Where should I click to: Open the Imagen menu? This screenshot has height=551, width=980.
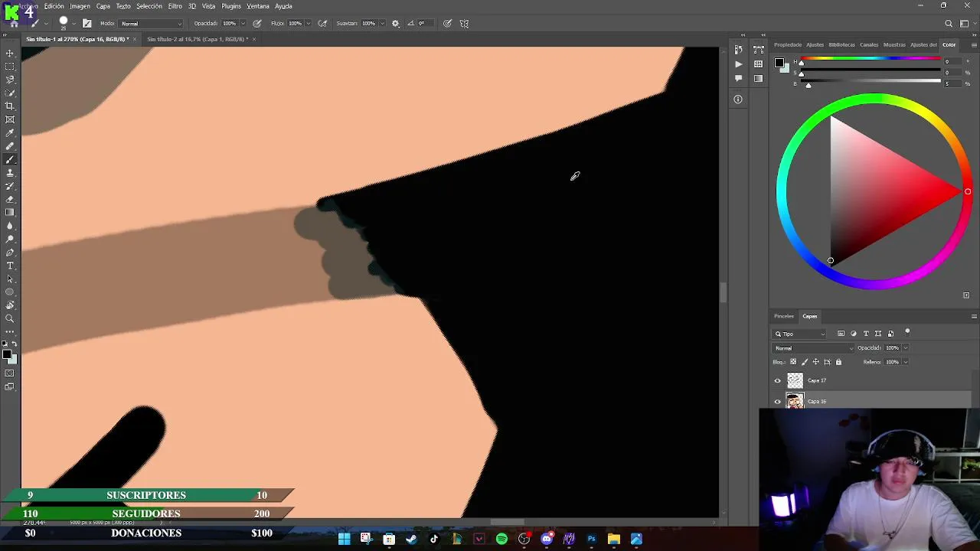[80, 6]
